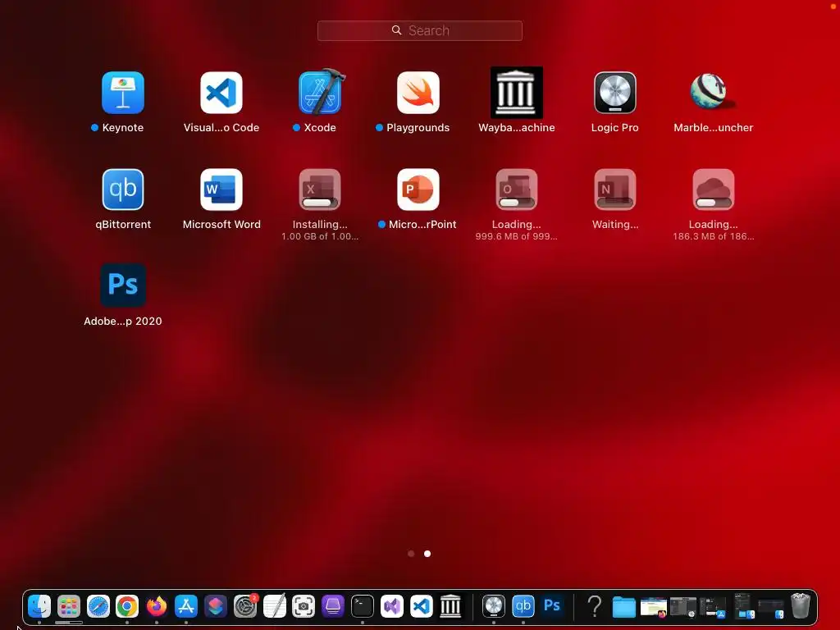Click the Outlook icon loading 999.6 MB
840x630 pixels.
tap(517, 189)
